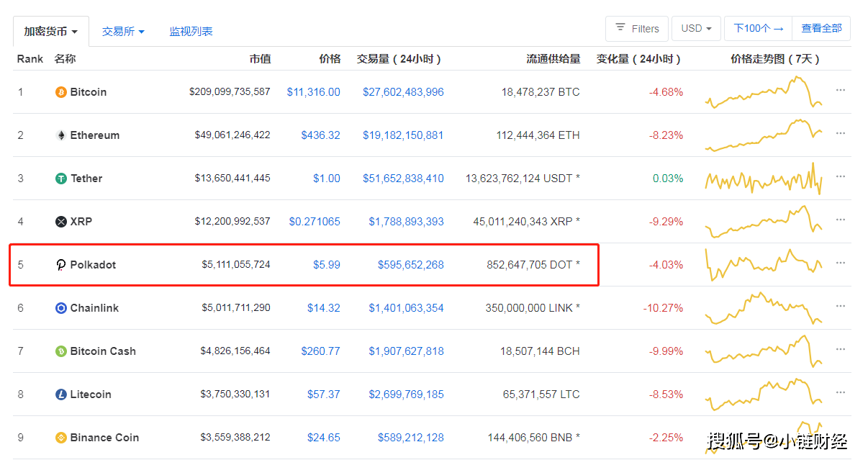Click Binance Coin volume $589,212,128
The height and width of the screenshot is (460, 868).
pyautogui.click(x=411, y=438)
